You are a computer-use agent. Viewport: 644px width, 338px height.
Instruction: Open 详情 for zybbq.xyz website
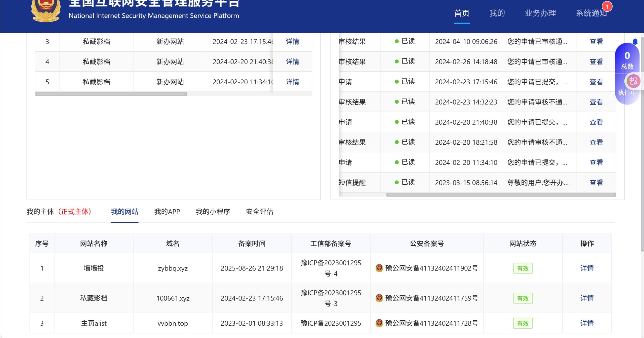coord(587,268)
